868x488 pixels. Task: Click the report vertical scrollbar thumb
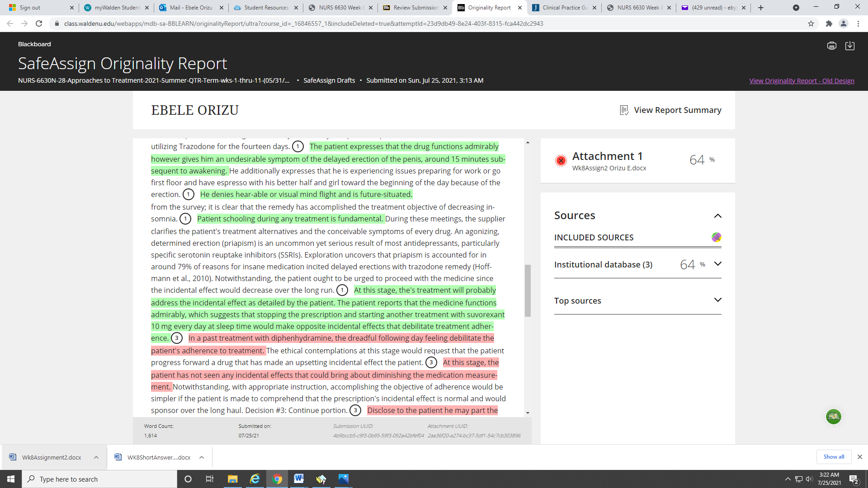528,291
